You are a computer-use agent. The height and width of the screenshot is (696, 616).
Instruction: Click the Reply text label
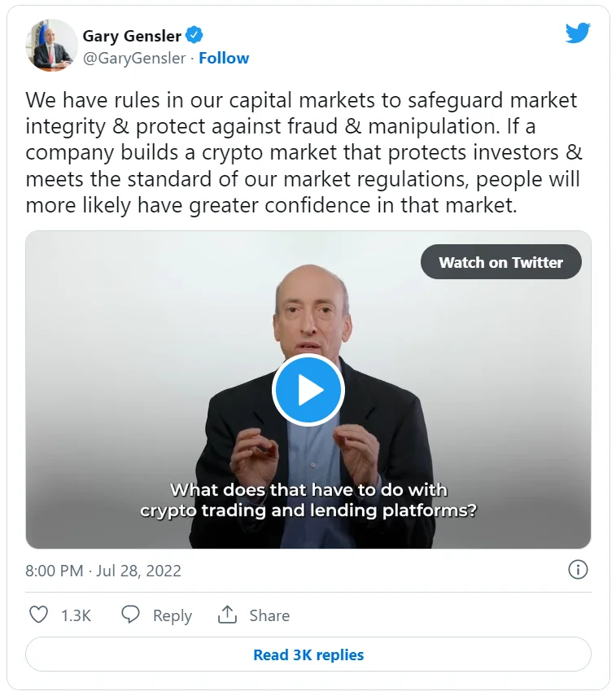pos(173,615)
